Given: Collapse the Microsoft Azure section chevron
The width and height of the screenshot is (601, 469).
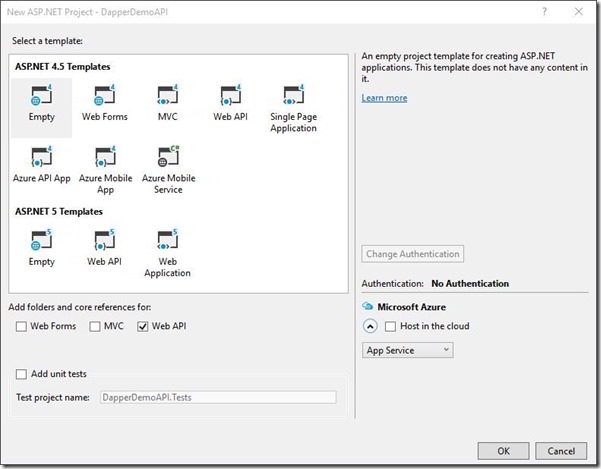Looking at the screenshot, I should pyautogui.click(x=370, y=326).
